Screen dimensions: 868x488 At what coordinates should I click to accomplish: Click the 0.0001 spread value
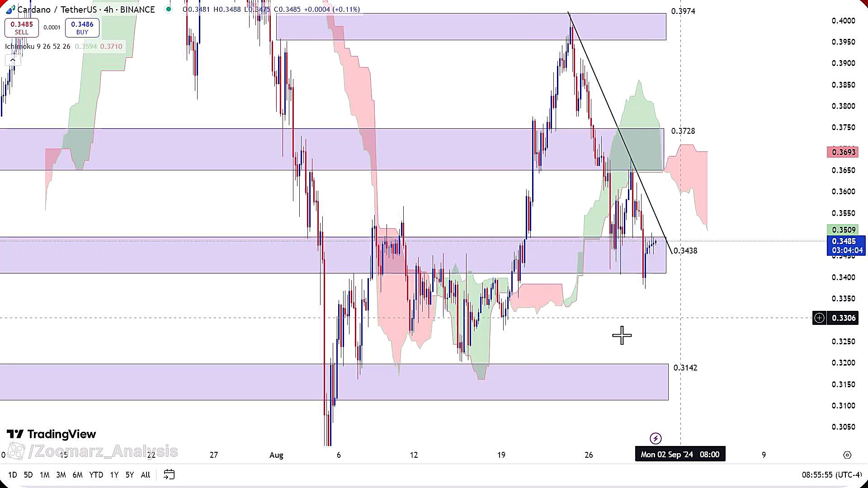coord(52,28)
